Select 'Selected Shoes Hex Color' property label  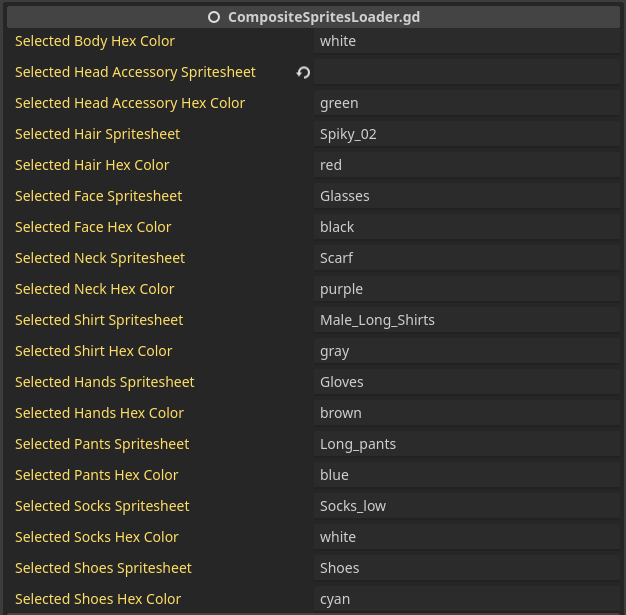98,599
